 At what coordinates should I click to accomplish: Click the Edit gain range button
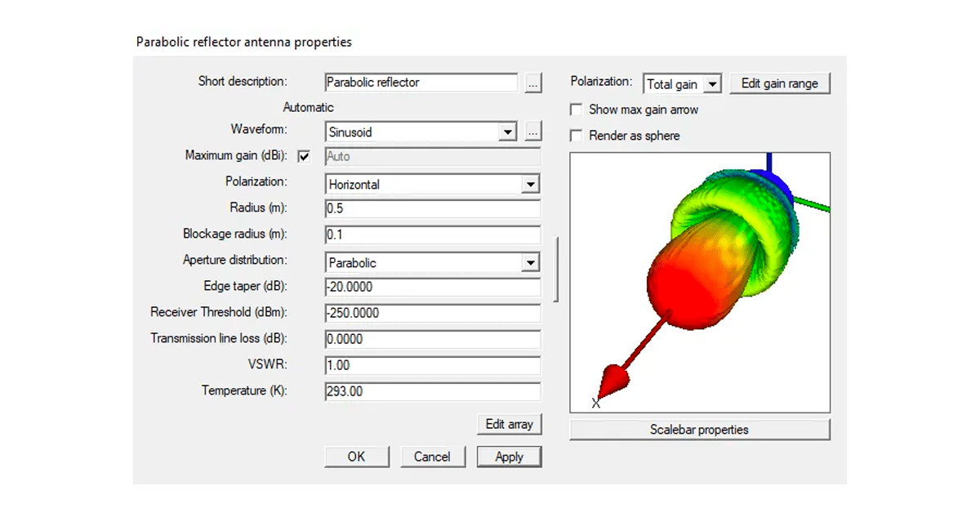(x=779, y=83)
